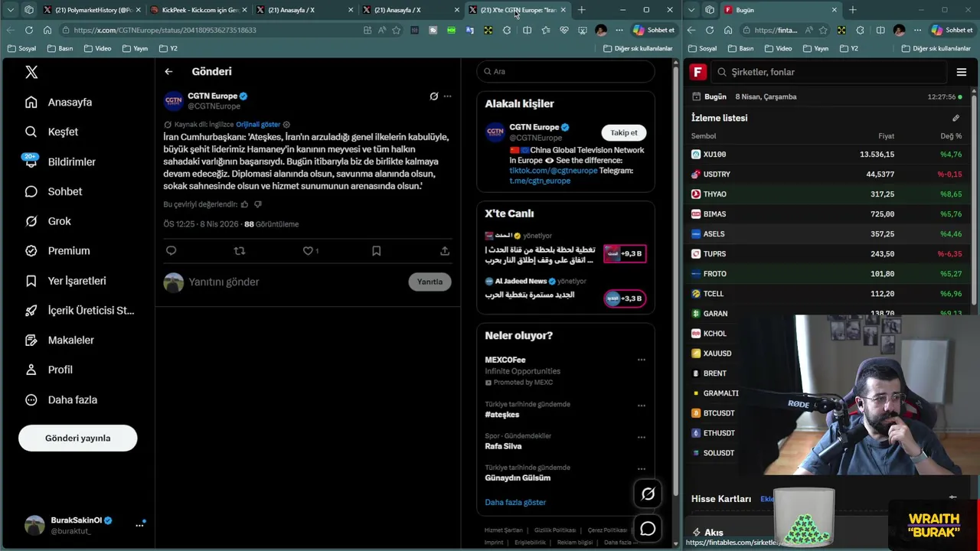Open Sohbet et Copilot button left browser
This screenshot has height=551, width=980.
(653, 30)
